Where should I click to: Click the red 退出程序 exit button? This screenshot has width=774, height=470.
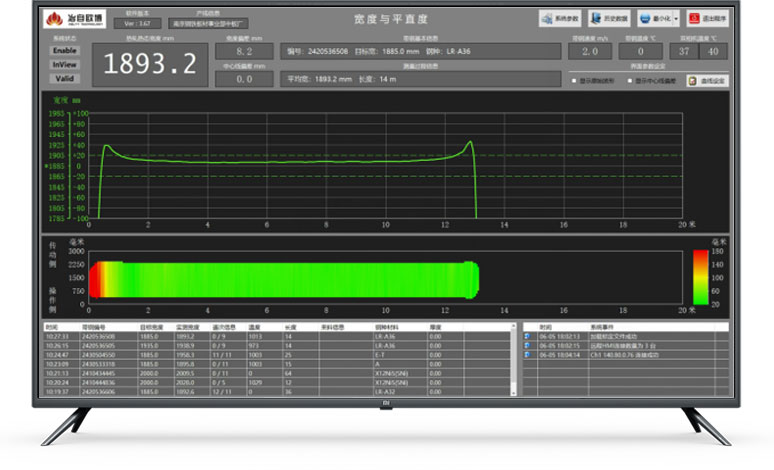tap(708, 19)
